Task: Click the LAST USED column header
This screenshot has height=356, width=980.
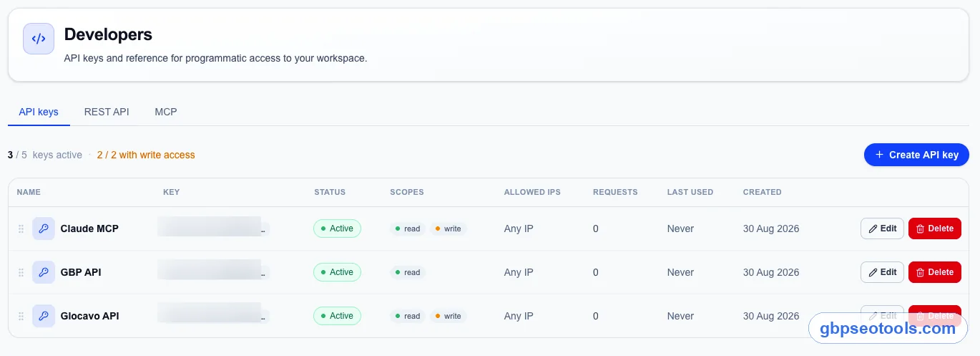Action: click(x=690, y=192)
